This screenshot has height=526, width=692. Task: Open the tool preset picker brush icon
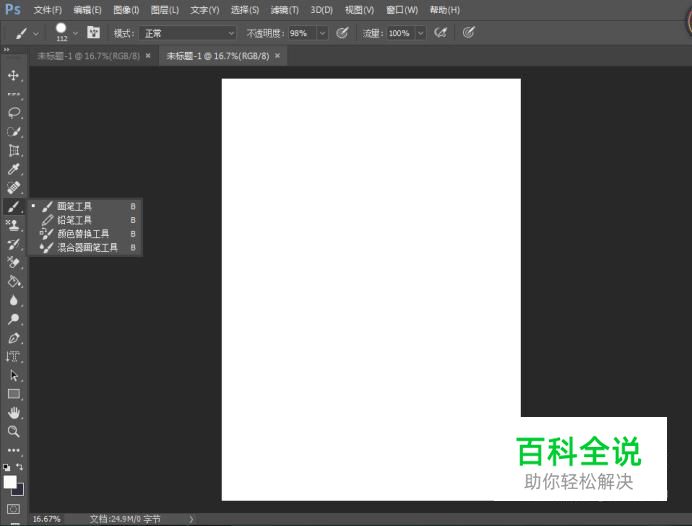tap(21, 33)
